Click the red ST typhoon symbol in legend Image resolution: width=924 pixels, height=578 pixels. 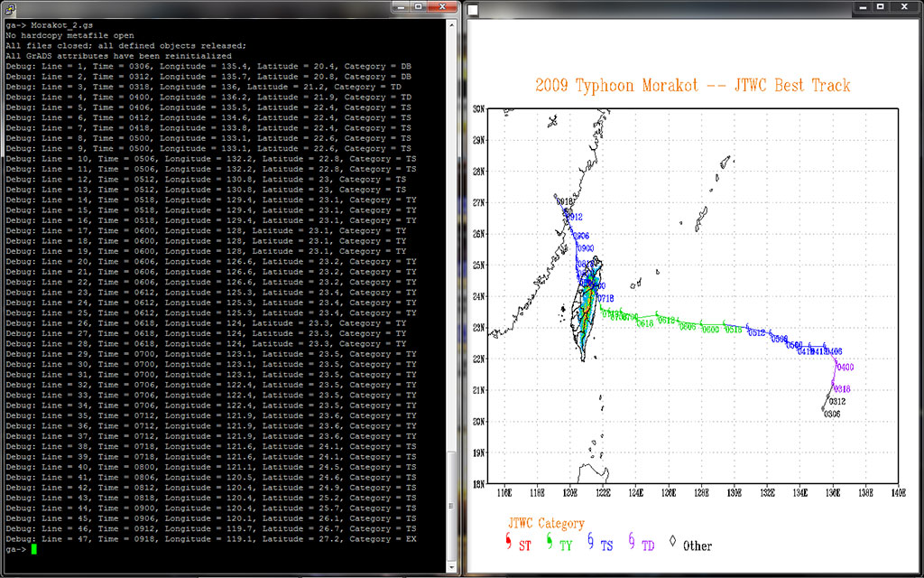(x=509, y=542)
